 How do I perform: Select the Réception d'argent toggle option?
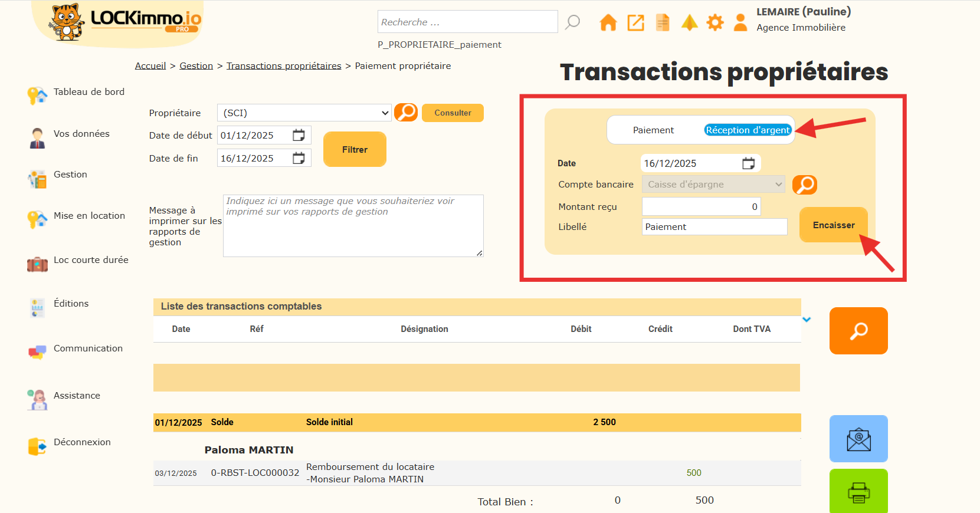[x=748, y=130]
